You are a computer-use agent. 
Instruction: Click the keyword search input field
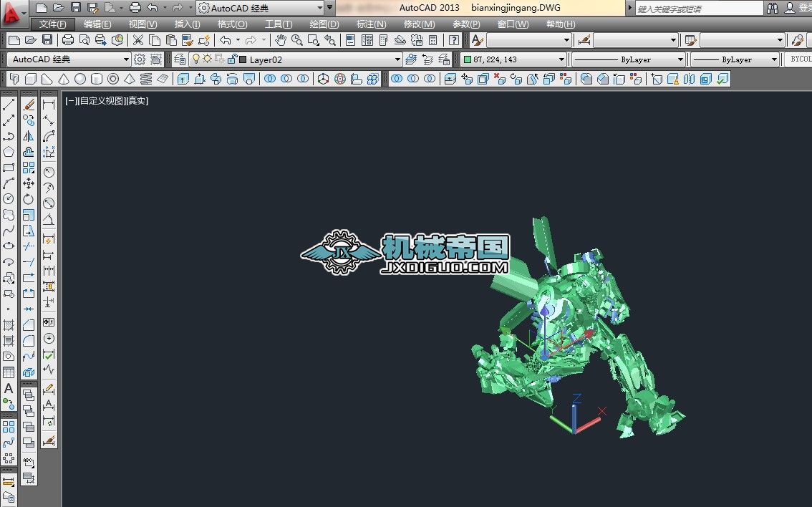(x=699, y=9)
